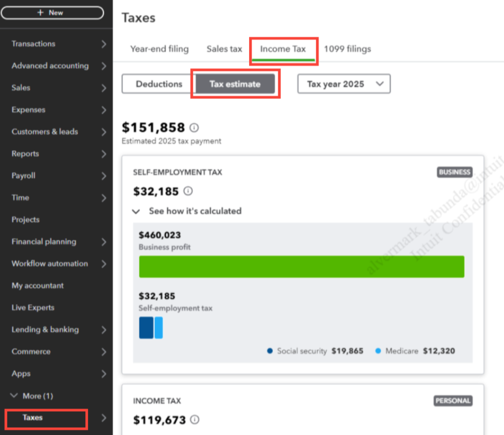Viewport: 504px width, 435px height.
Task: Open Payroll in the sidebar
Action: tap(23, 176)
